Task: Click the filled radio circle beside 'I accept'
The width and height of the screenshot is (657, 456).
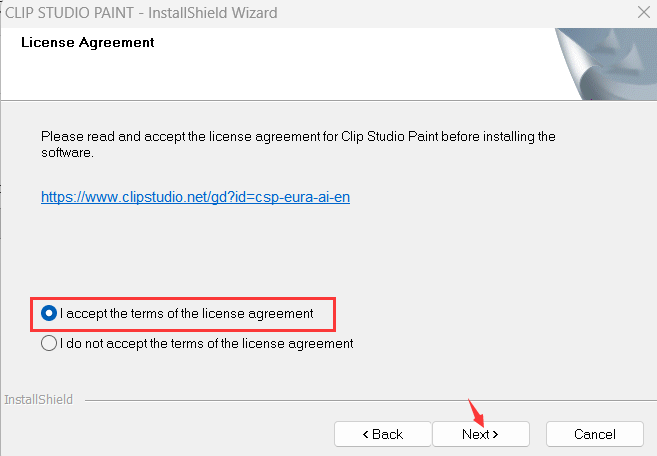Action: click(49, 313)
